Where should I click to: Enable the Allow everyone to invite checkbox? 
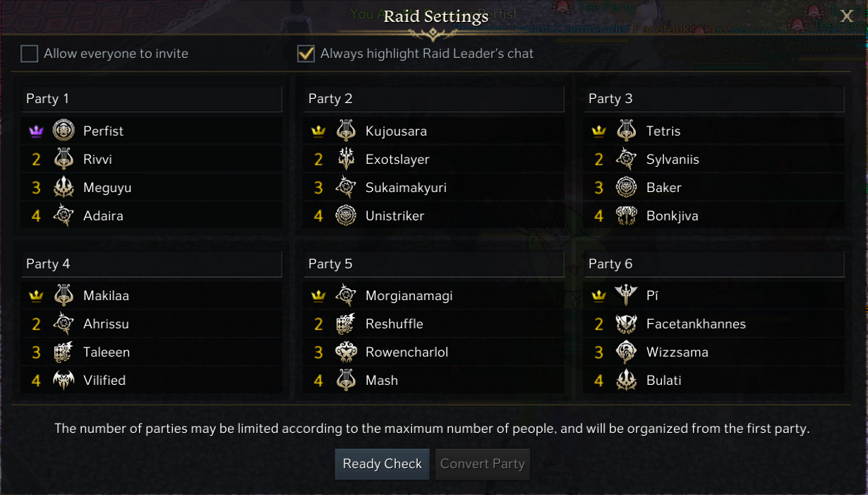29,54
